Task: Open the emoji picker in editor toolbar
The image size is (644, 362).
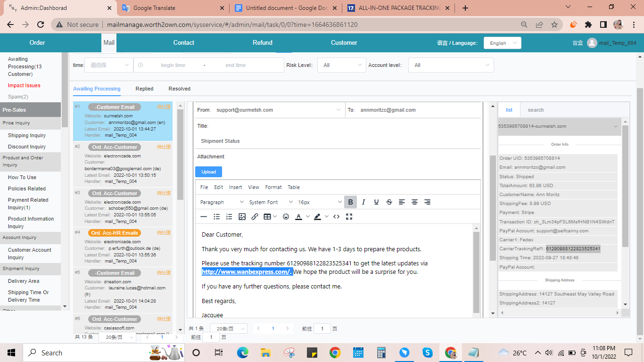Action: (x=286, y=217)
